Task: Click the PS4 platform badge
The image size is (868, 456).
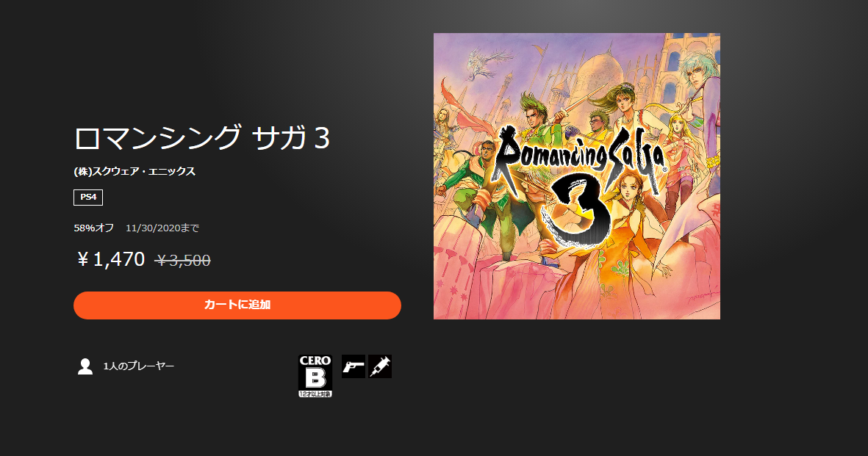Action: (88, 198)
